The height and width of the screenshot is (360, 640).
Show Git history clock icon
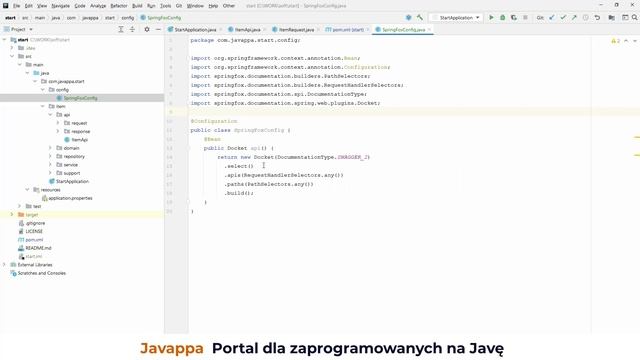coord(586,18)
